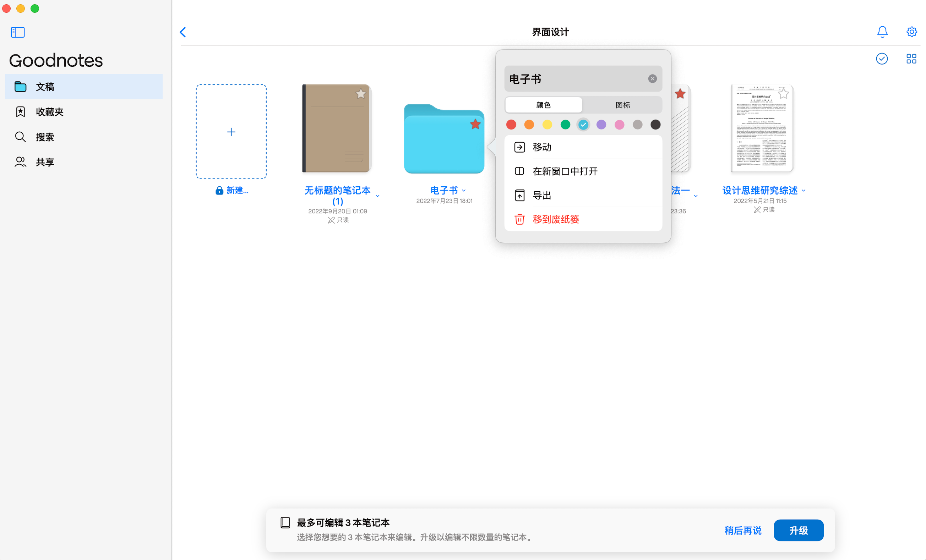Clear the folder name with the x button
This screenshot has height=560, width=926.
(652, 79)
